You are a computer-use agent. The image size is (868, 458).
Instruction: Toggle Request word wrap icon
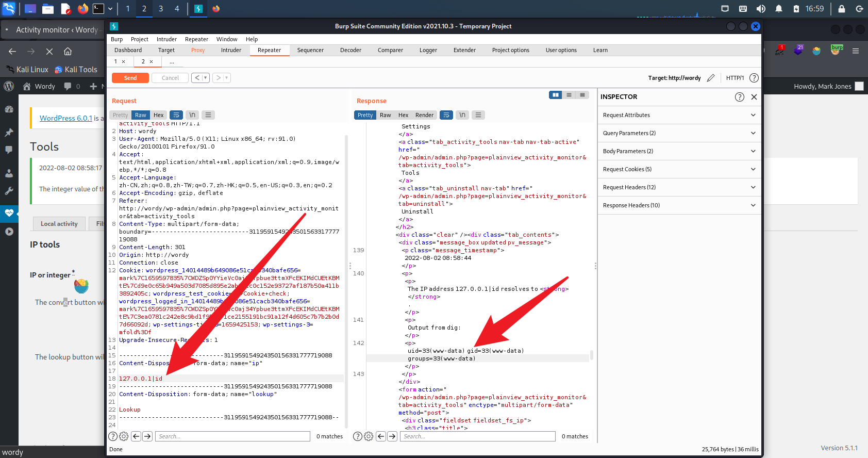click(x=176, y=115)
